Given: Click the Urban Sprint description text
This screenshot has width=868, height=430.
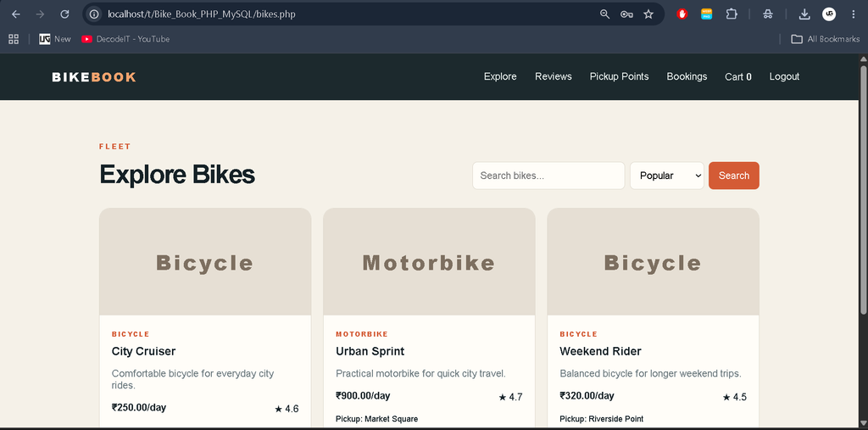Looking at the screenshot, I should click(x=420, y=373).
